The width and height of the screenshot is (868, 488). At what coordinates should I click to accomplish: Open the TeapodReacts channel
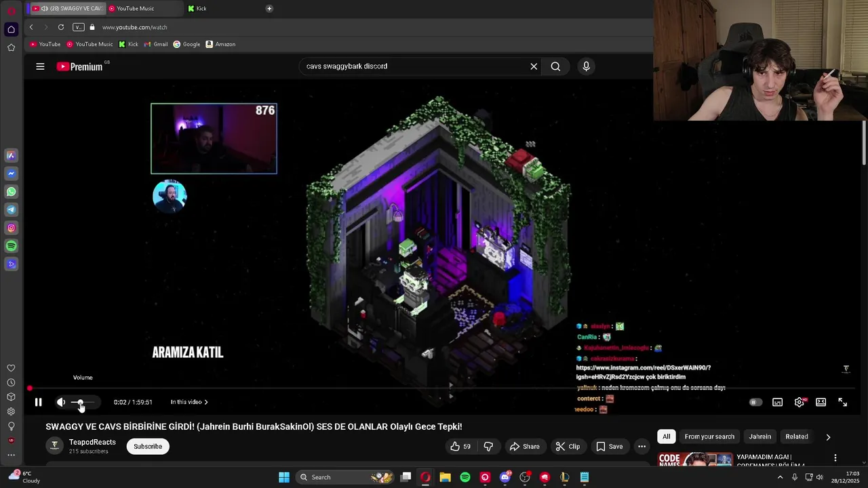pyautogui.click(x=92, y=442)
